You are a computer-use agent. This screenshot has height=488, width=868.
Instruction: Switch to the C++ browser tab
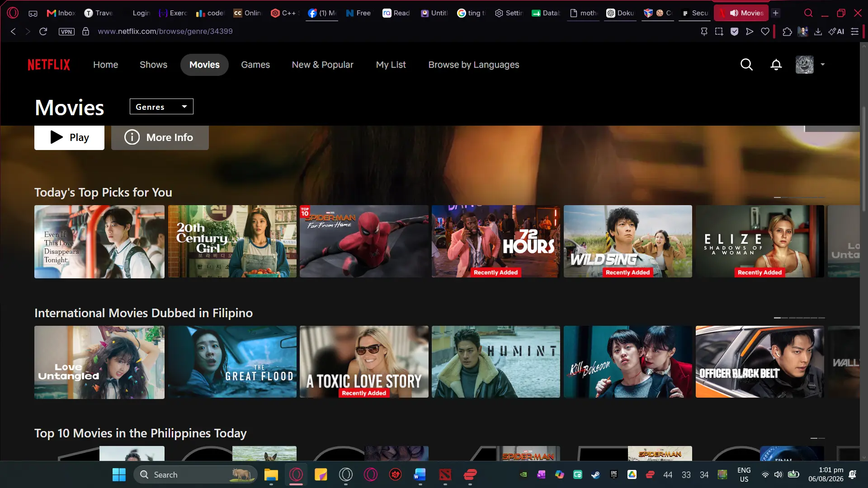(x=284, y=13)
